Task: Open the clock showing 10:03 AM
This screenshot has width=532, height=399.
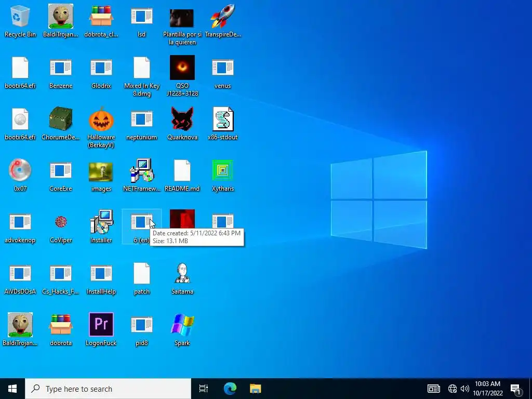Action: coord(487,389)
